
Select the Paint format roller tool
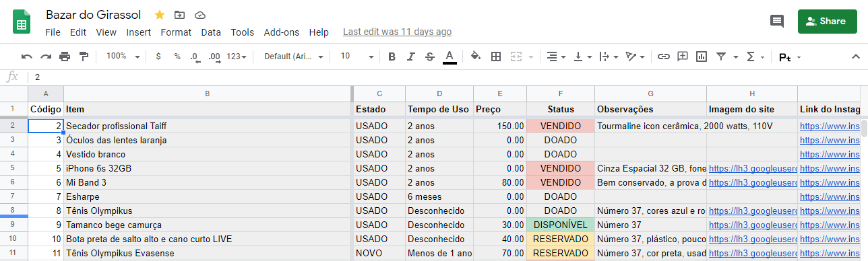click(84, 57)
